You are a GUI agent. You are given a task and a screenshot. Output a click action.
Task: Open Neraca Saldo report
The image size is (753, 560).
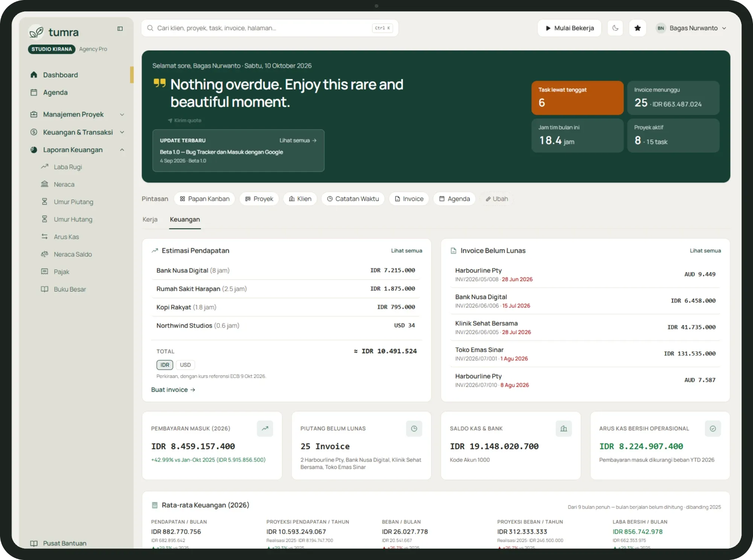click(73, 254)
